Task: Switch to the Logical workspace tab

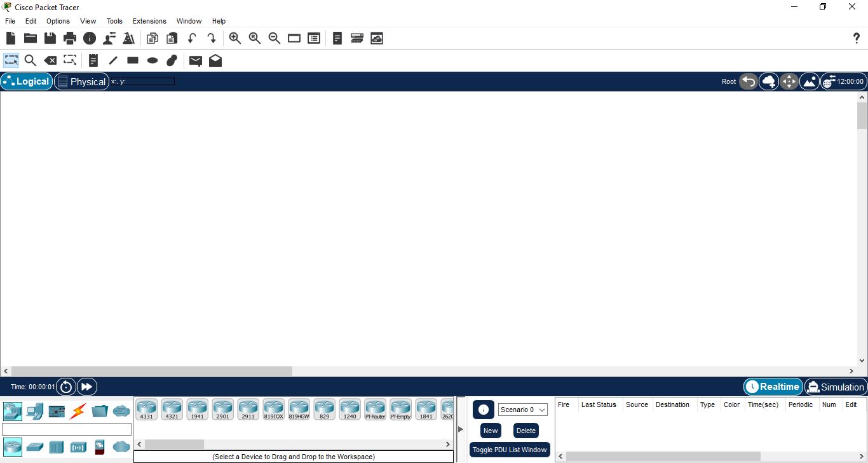Action: click(27, 81)
